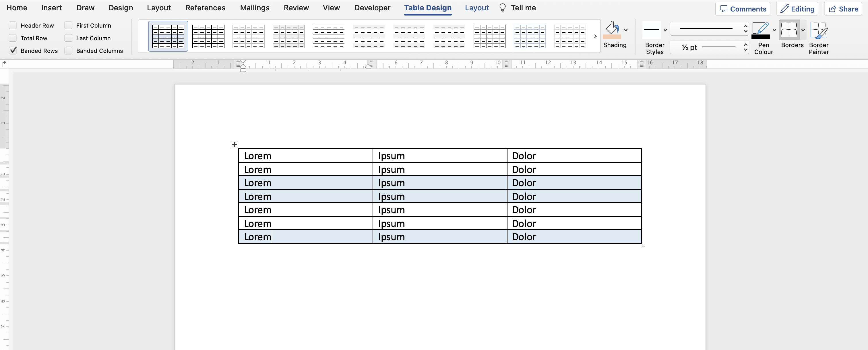The image size is (868, 350).
Task: Enable the Last Column checkbox
Action: [x=68, y=38]
